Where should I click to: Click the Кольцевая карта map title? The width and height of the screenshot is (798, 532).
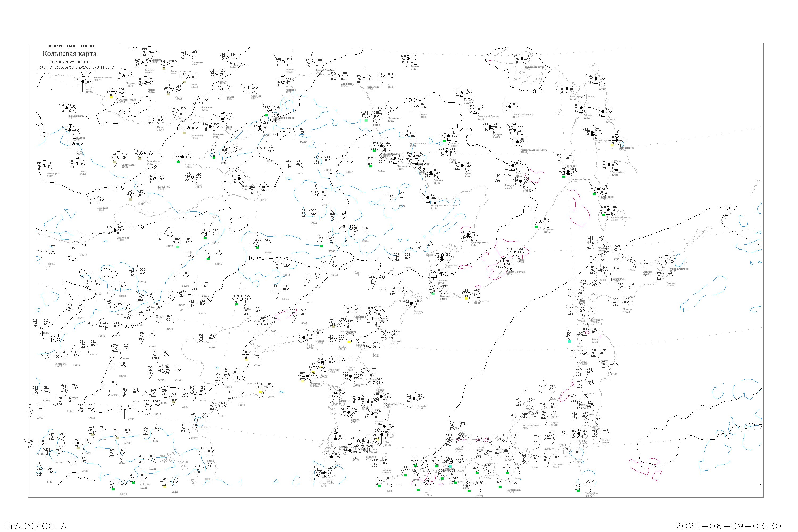[x=69, y=54]
